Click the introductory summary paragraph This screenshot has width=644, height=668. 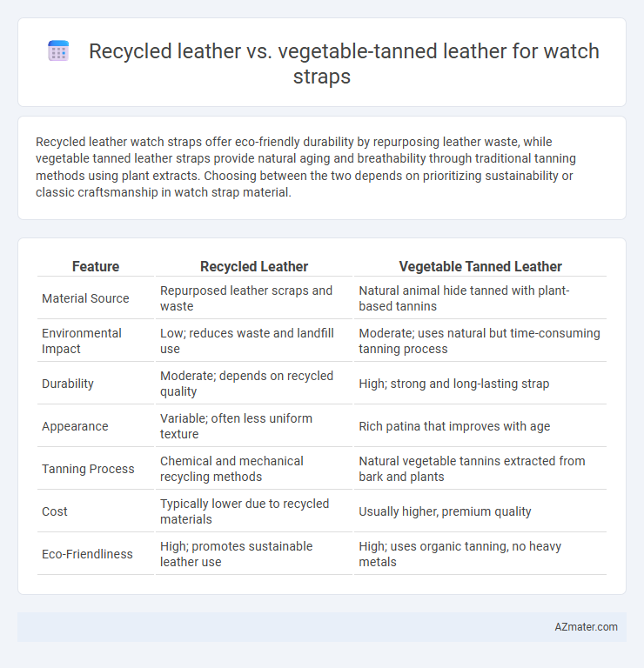pyautogui.click(x=305, y=167)
